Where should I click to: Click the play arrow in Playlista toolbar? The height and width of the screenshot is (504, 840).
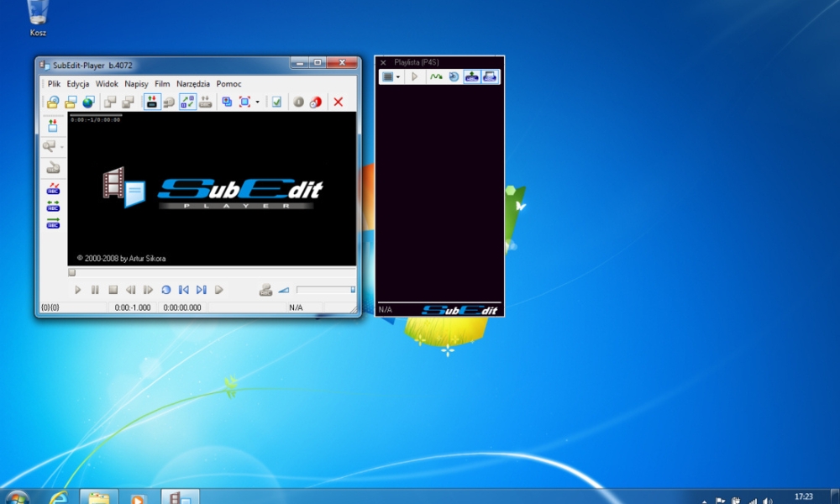415,76
